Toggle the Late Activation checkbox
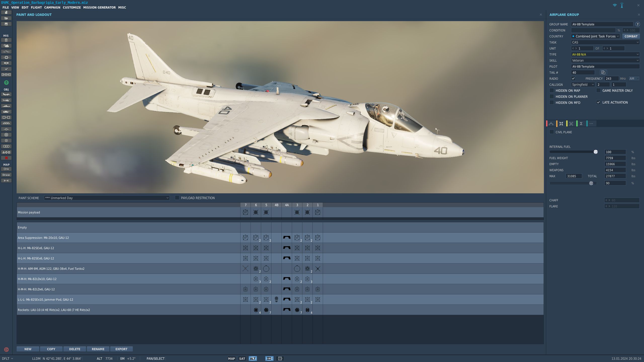This screenshot has width=644, height=362. (598, 102)
